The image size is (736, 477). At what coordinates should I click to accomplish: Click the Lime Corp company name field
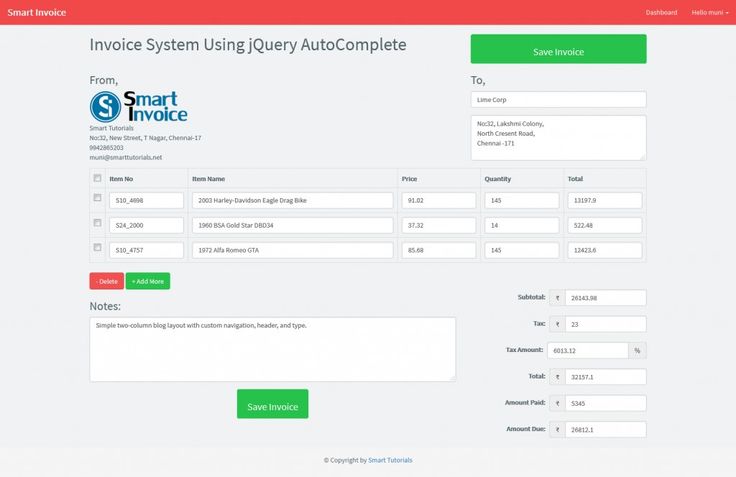pos(559,100)
